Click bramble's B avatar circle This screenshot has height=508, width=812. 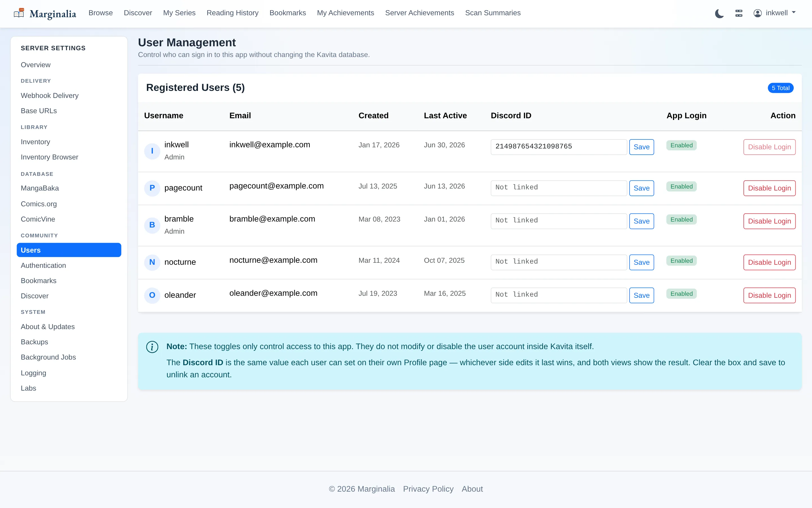[x=152, y=225]
